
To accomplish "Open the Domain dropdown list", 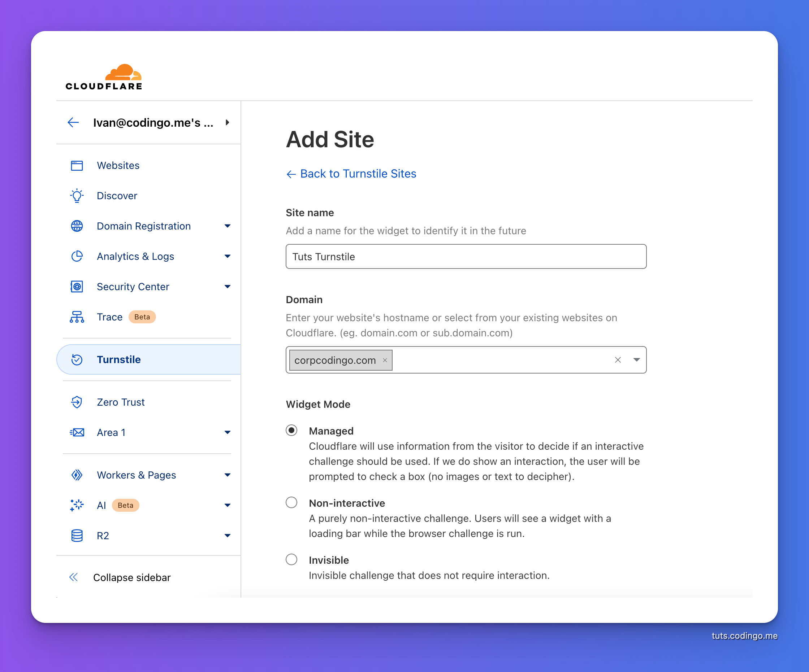I will point(636,360).
